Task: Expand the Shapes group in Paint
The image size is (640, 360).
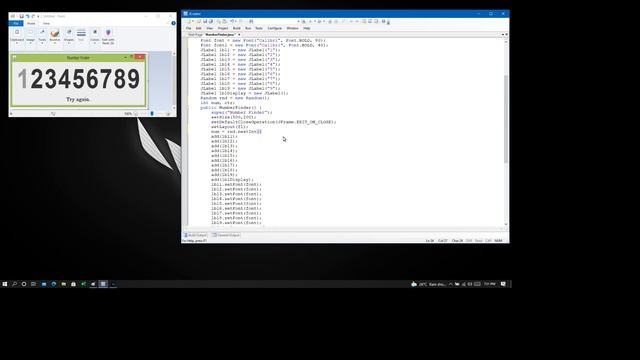Action: coord(69,36)
